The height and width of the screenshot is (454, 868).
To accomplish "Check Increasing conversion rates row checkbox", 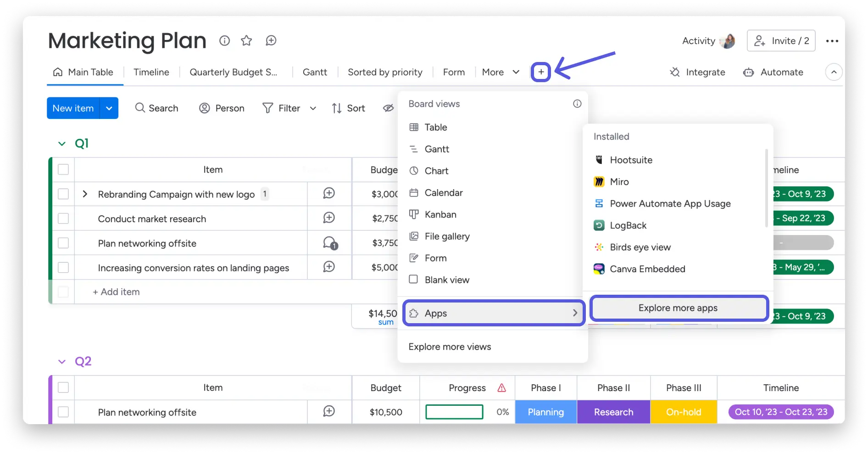I will tap(63, 267).
